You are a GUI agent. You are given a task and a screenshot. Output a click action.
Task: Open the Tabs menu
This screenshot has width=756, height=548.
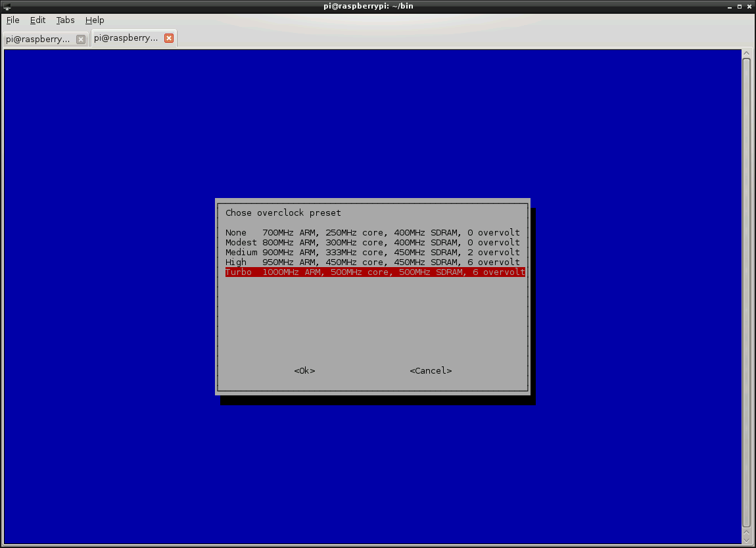pyautogui.click(x=65, y=20)
